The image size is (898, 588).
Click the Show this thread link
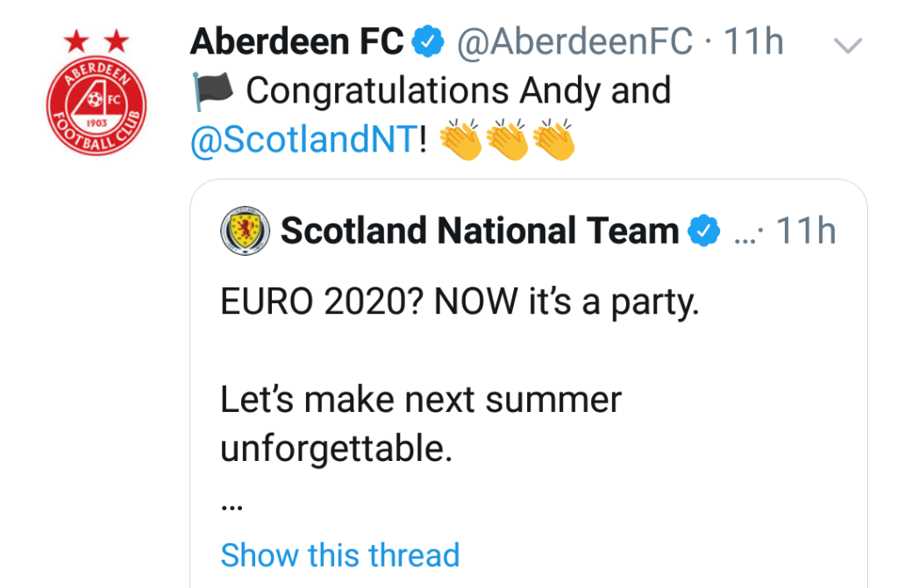pos(339,555)
